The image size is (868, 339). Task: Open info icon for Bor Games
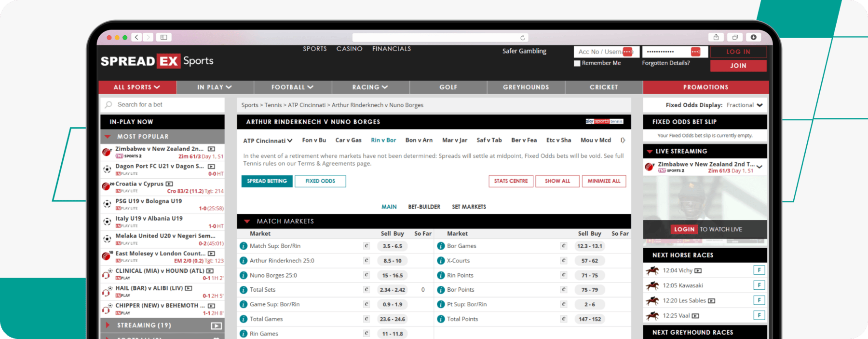pos(441,246)
